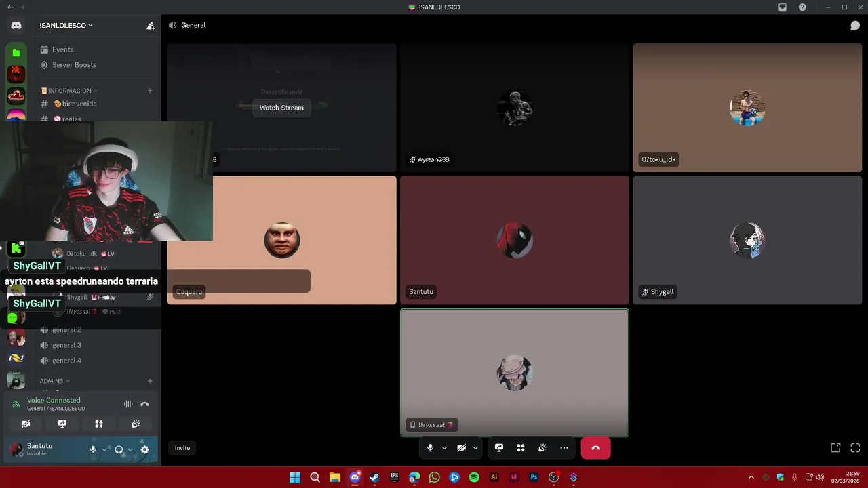Show hidden system tray icons

click(x=751, y=477)
